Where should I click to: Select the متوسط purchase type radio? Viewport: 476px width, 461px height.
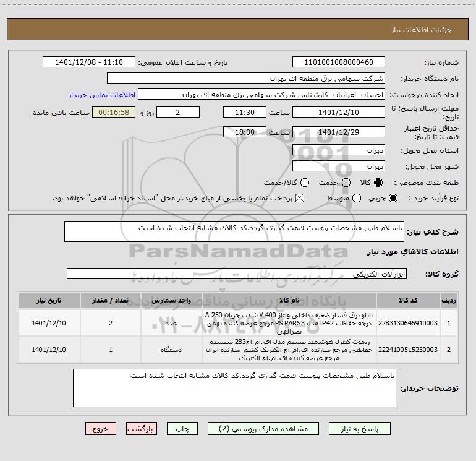coord(357,199)
